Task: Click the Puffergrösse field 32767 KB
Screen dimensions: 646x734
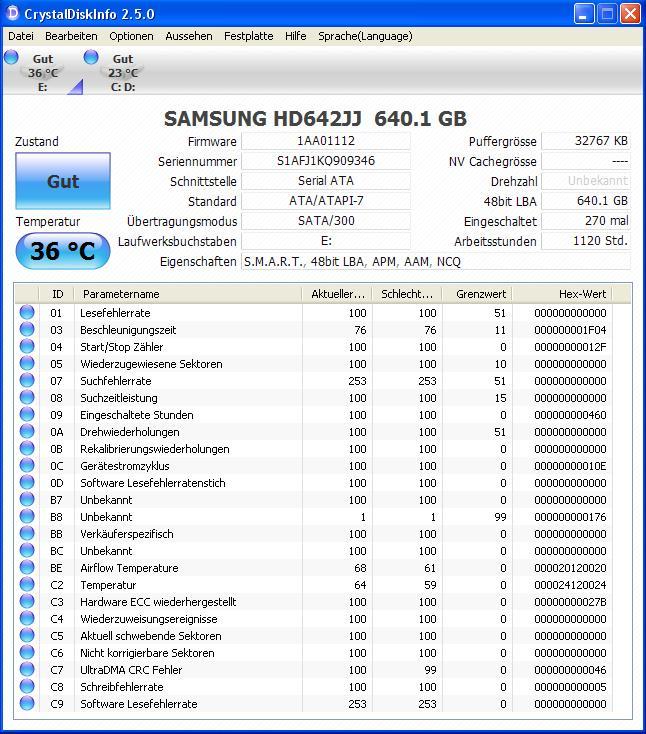Action: [586, 141]
